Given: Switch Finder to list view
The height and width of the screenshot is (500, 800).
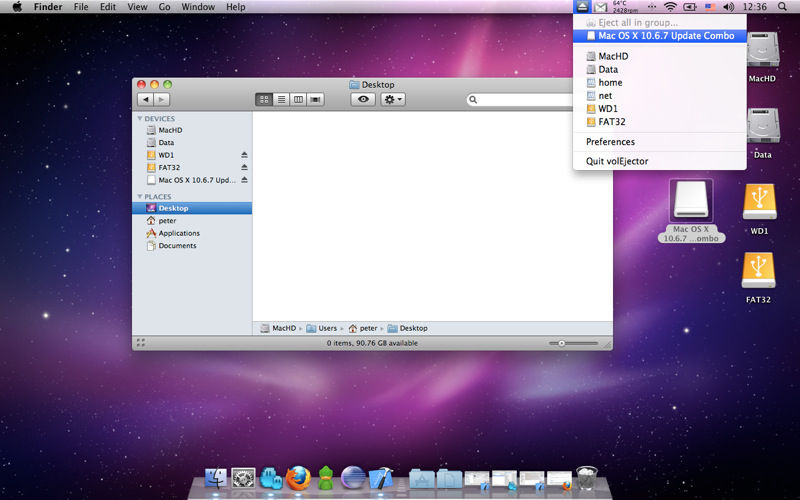Looking at the screenshot, I should coord(281,99).
